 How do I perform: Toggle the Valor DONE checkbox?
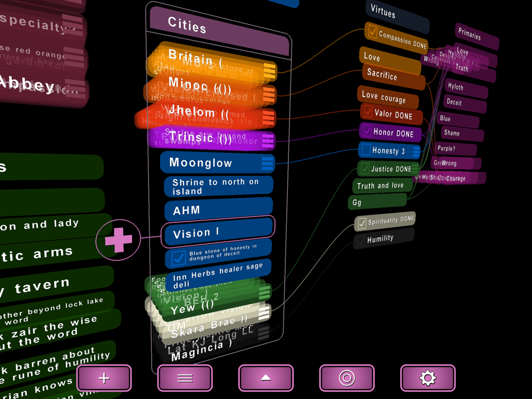click(368, 111)
